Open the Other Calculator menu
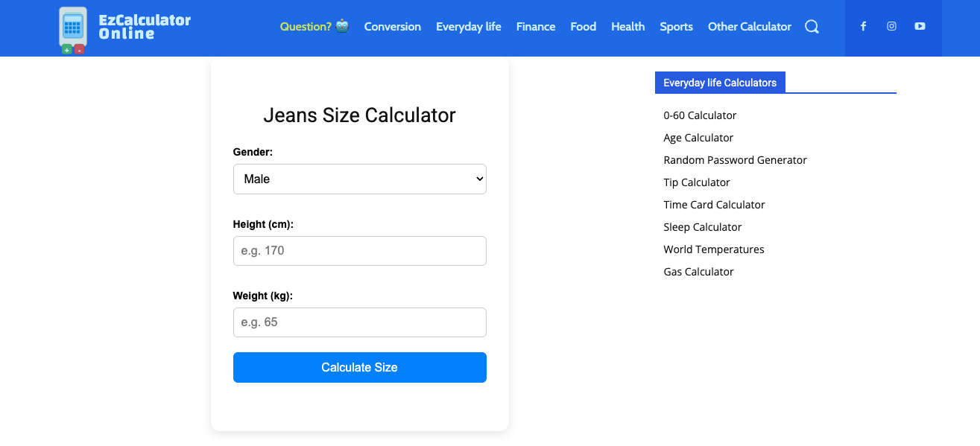This screenshot has height=446, width=980. point(750,27)
